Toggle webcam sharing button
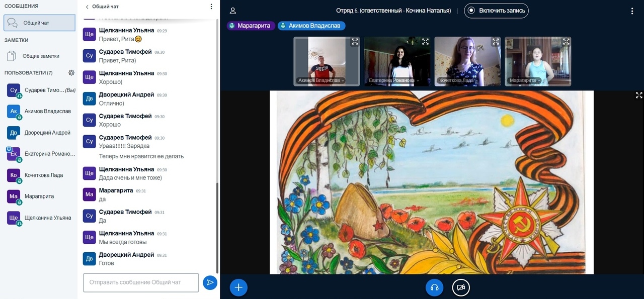 (461, 287)
